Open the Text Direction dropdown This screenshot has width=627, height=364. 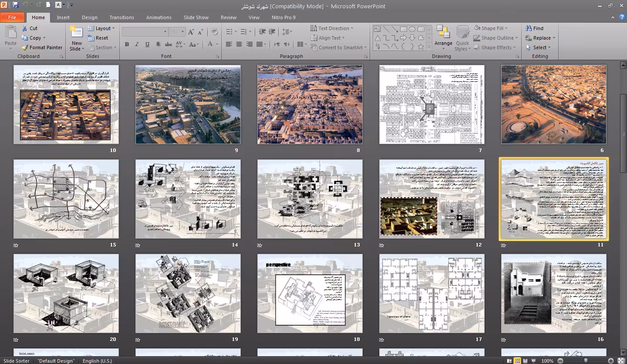pos(332,28)
